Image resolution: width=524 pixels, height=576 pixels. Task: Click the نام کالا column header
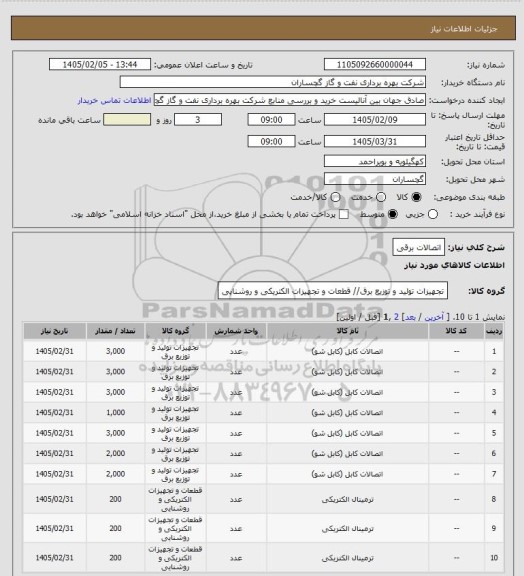(347, 331)
